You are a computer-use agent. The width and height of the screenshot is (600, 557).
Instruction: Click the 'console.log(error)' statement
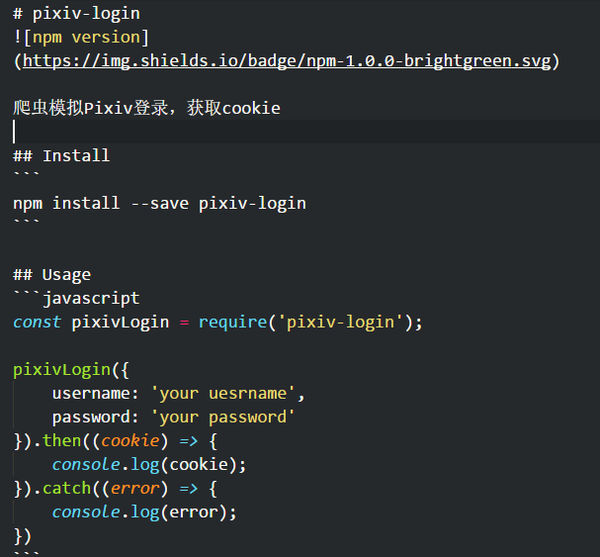(144, 512)
